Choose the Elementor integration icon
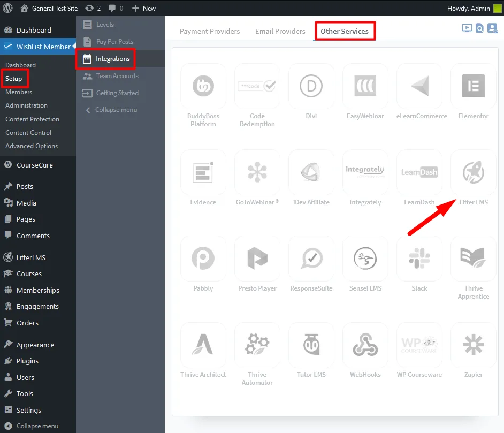This screenshot has height=433, width=504. 473,86
